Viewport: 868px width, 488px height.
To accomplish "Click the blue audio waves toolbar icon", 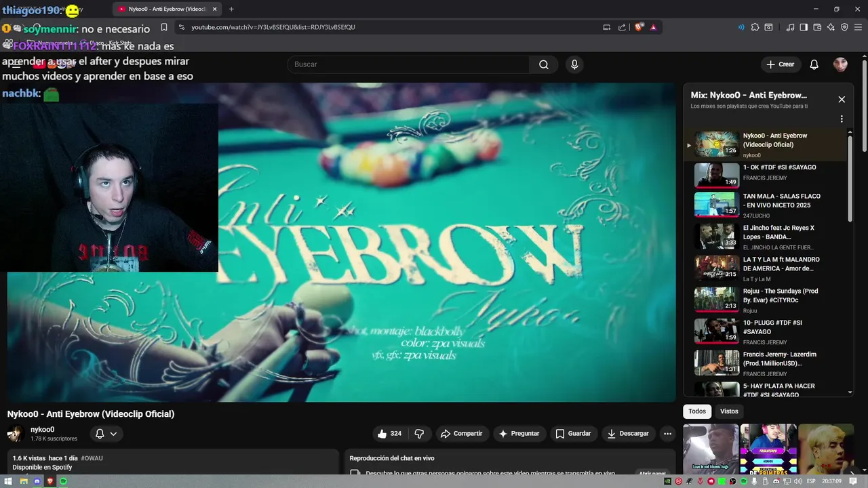I will (741, 27).
